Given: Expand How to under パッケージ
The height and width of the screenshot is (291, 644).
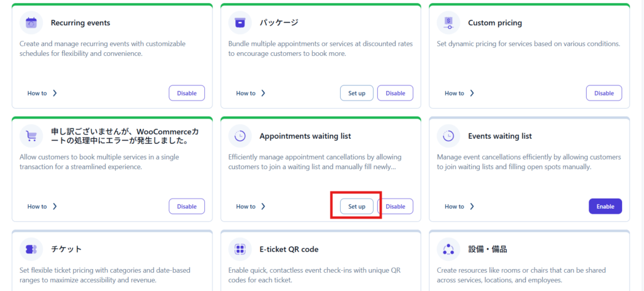Looking at the screenshot, I should click(251, 93).
